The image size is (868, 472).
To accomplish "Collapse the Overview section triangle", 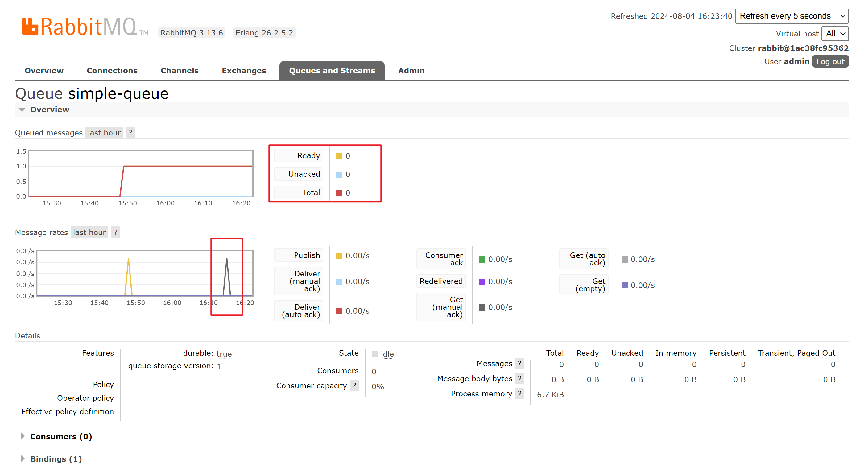I will coord(22,110).
